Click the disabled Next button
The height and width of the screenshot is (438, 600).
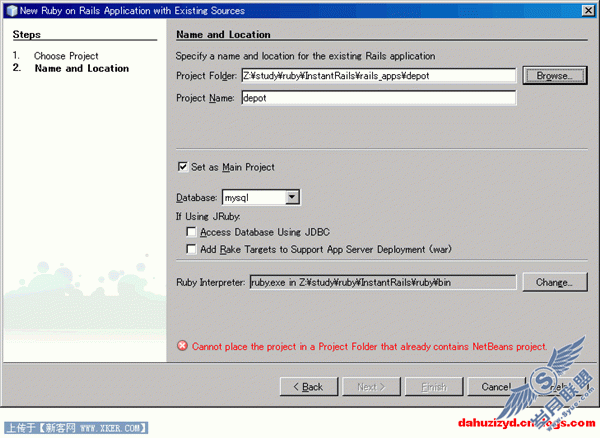[371, 387]
